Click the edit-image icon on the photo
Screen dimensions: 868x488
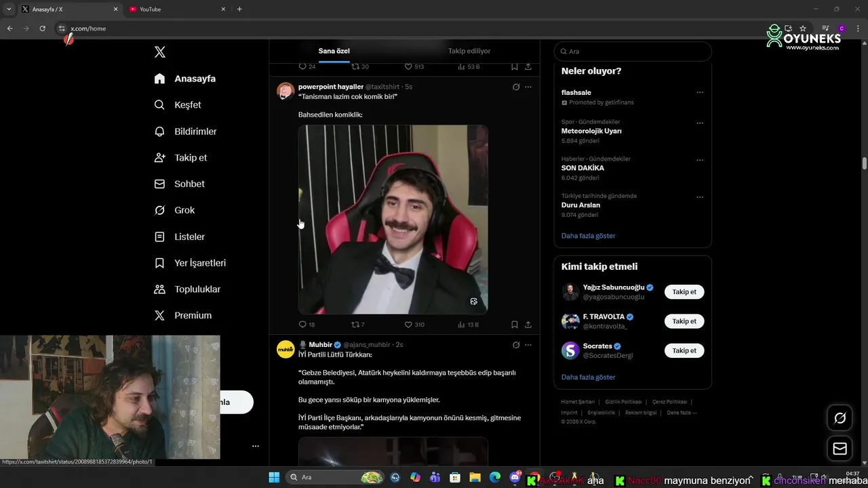click(x=474, y=302)
